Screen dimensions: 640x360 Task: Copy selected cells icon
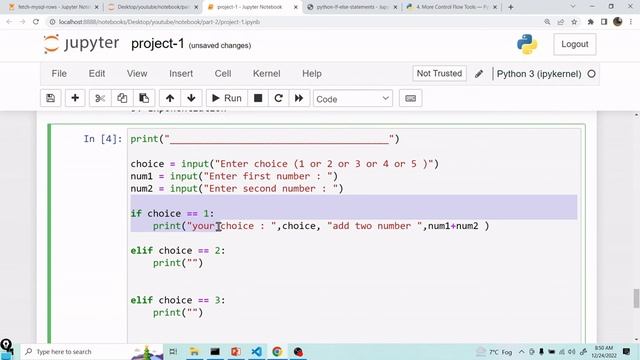coord(122,98)
